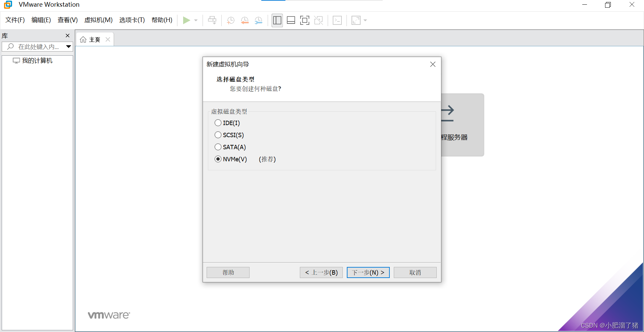The height and width of the screenshot is (332, 644).
Task: Click the Send Ctrl+Alt+Del toolbar icon
Action: [x=212, y=20]
